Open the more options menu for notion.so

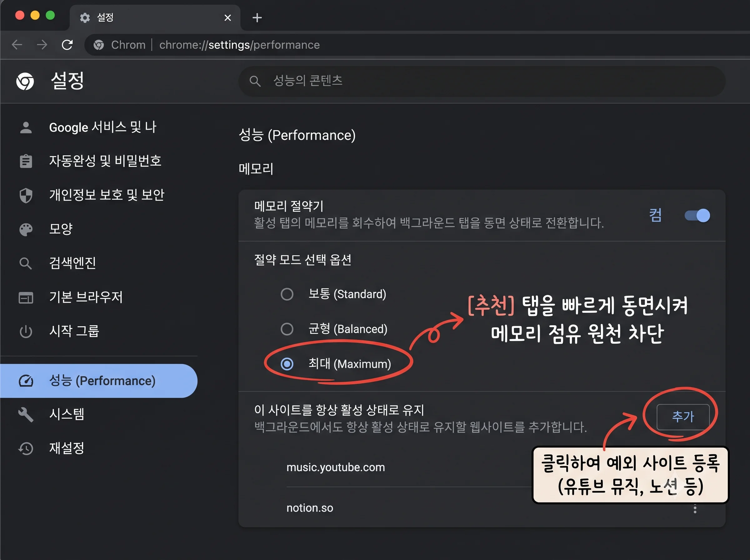(x=695, y=508)
